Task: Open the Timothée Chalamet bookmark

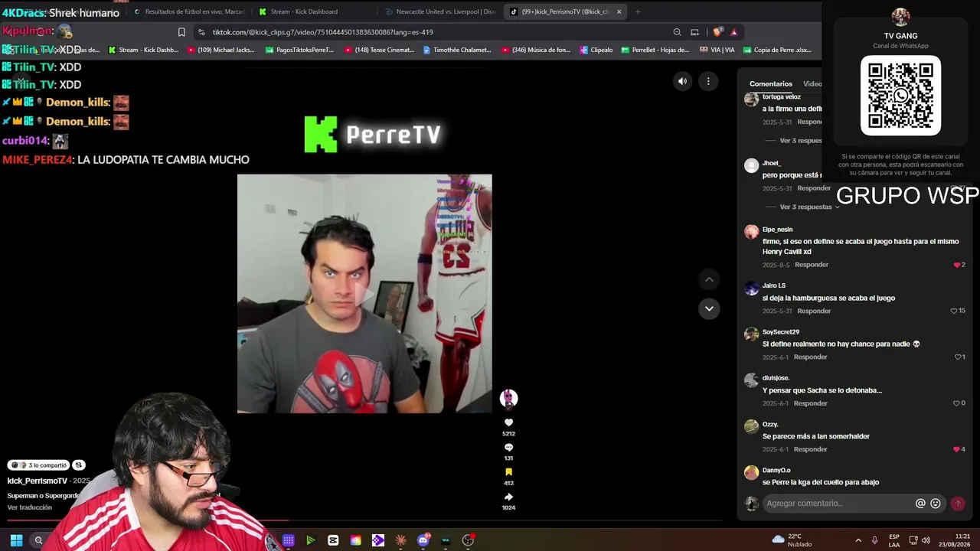Action: (x=457, y=50)
